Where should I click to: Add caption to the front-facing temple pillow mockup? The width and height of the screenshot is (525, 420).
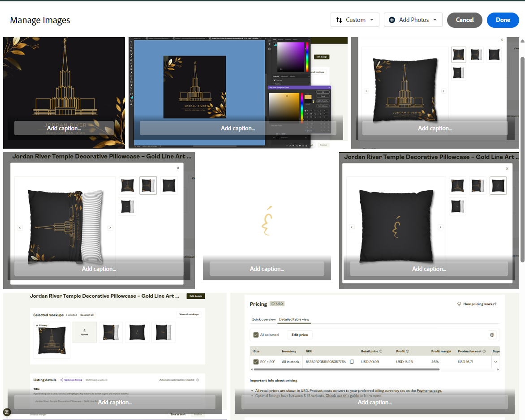click(435, 128)
